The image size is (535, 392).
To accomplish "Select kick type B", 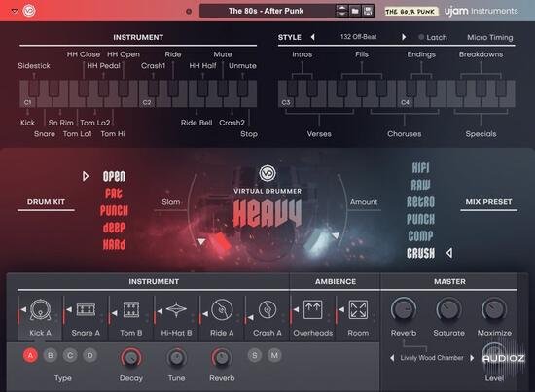I will [x=51, y=355].
